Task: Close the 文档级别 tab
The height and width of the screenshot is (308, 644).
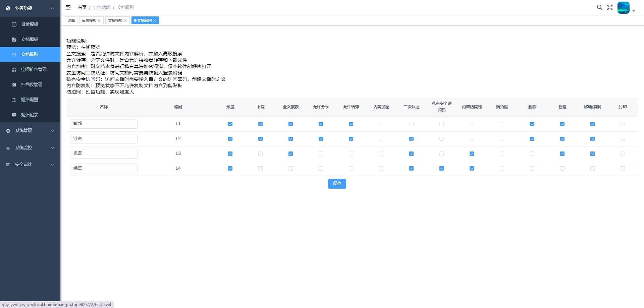Action: tap(155, 21)
